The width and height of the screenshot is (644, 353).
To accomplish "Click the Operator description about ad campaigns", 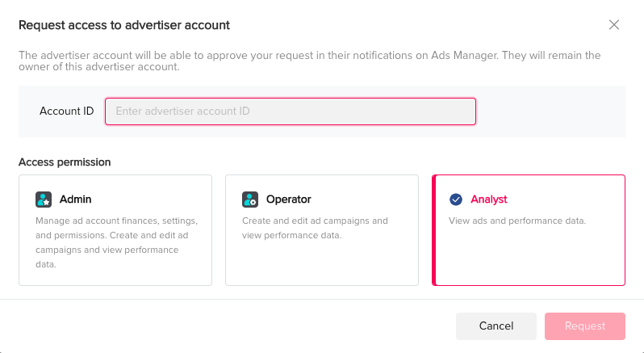I will coord(316,228).
